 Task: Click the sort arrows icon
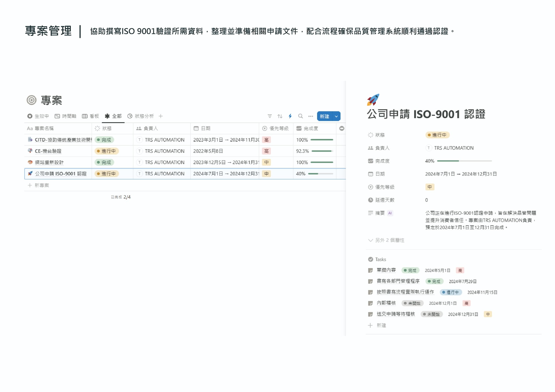coord(280,116)
